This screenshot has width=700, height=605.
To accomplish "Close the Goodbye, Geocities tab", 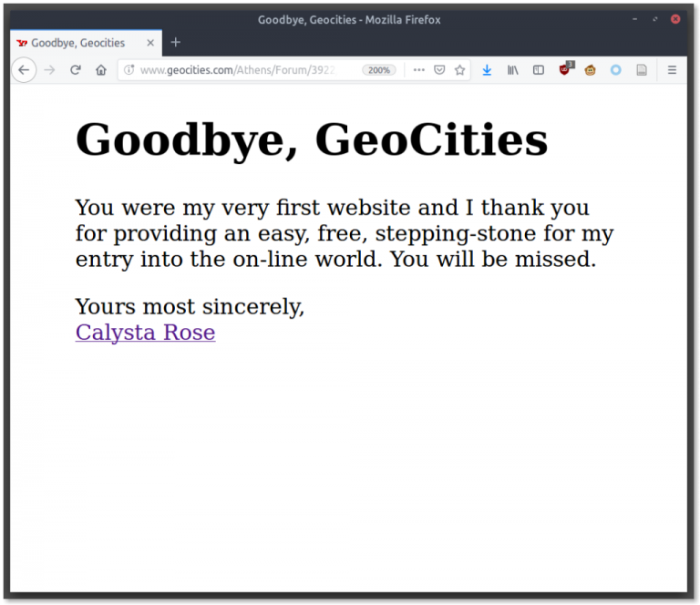I will pos(150,43).
